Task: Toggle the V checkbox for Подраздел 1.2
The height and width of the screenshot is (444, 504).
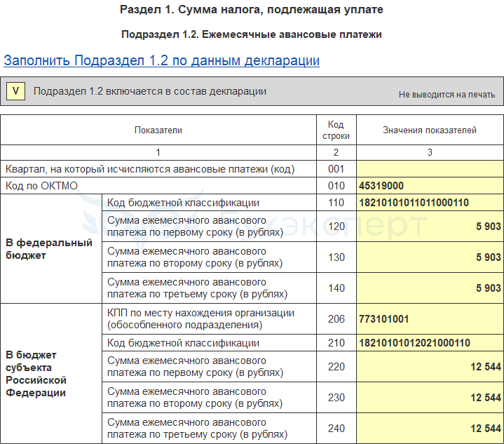Action: pos(15,91)
